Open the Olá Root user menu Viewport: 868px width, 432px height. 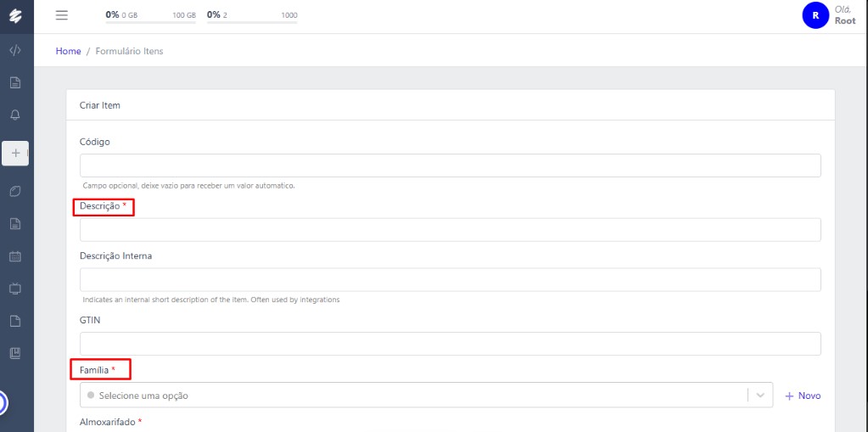pos(844,15)
